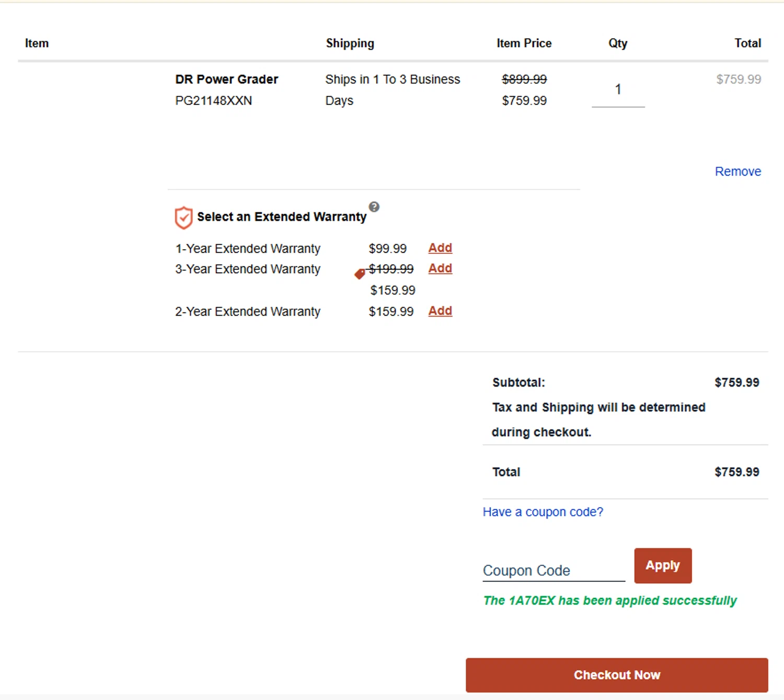This screenshot has width=784, height=700.
Task: Open the extended warranty help question-mark icon
Action: (x=374, y=207)
